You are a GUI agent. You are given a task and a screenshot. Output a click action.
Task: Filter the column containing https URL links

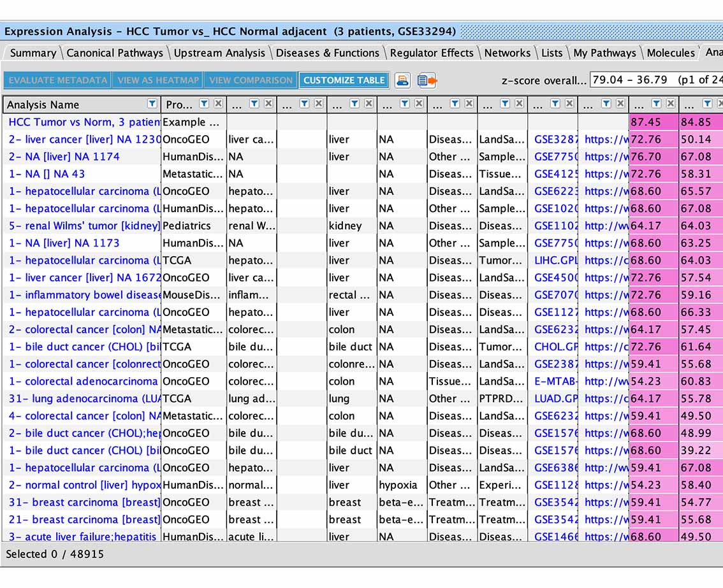coord(606,104)
